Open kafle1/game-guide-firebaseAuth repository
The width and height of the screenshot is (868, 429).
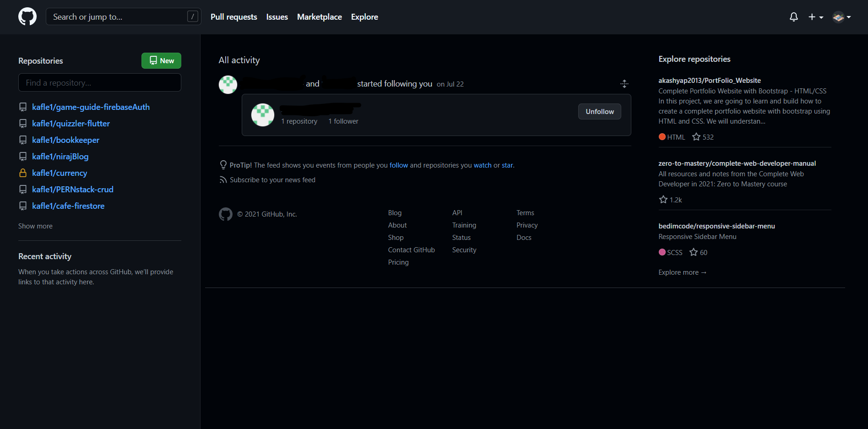coord(91,107)
